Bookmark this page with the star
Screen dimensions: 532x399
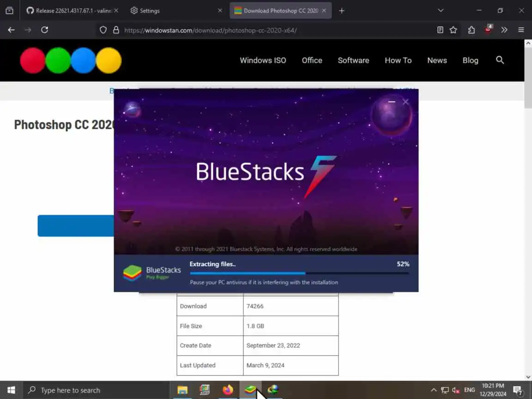[x=453, y=30]
